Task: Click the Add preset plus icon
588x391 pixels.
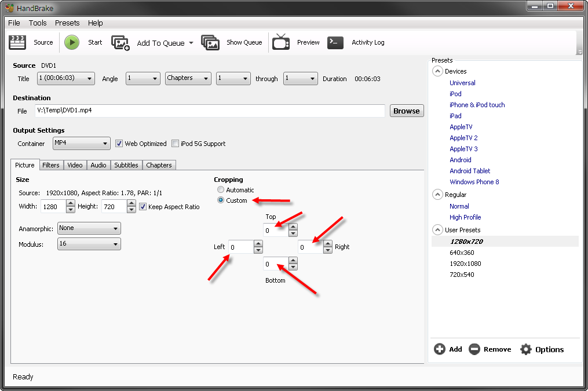Action: pos(440,349)
